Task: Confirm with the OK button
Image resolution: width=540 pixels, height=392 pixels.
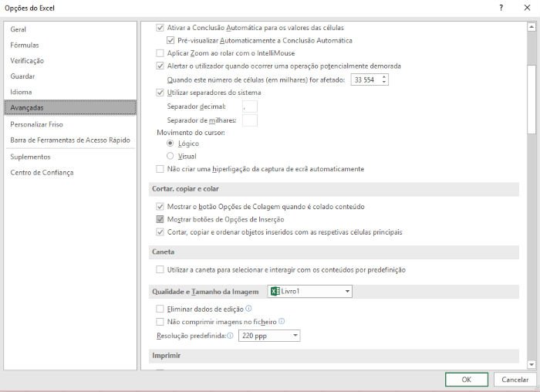Action: (x=466, y=379)
